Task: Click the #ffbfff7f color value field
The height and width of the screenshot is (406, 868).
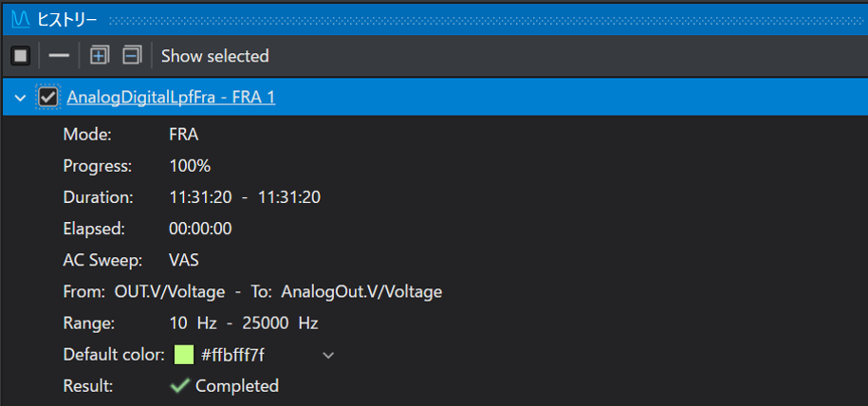Action: click(x=232, y=355)
